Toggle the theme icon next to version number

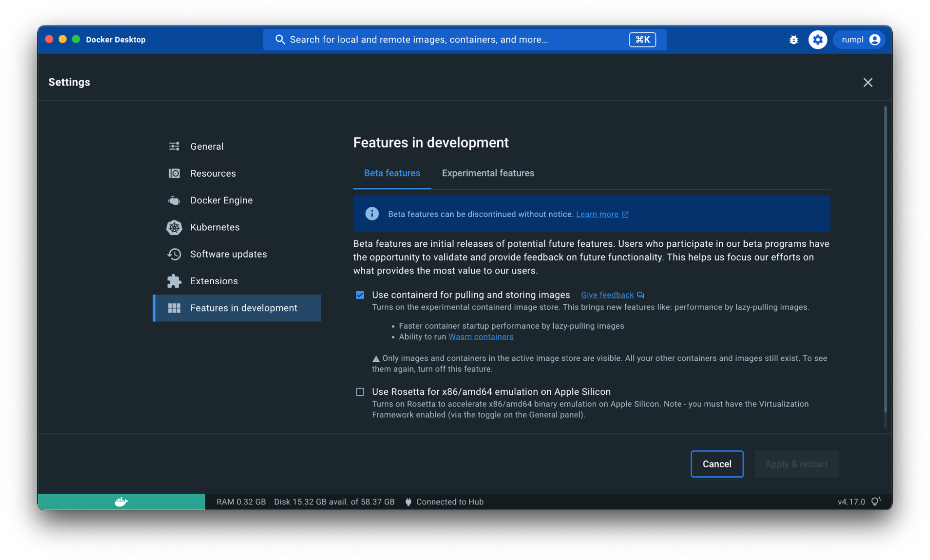tap(876, 501)
